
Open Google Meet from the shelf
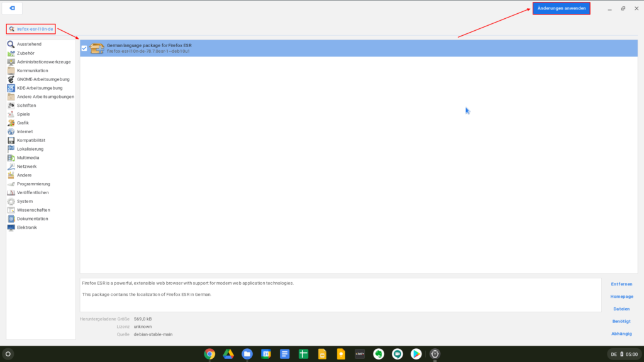[x=397, y=354]
